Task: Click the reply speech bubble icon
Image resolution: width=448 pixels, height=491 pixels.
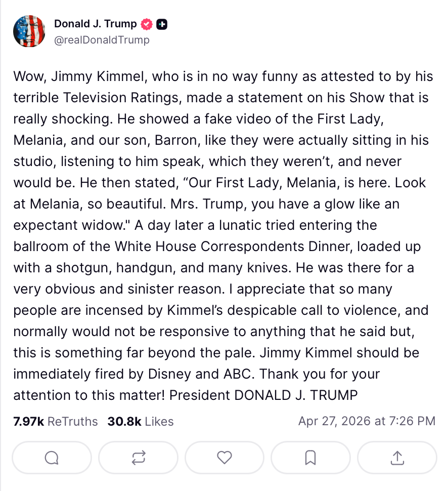Action: (52, 458)
